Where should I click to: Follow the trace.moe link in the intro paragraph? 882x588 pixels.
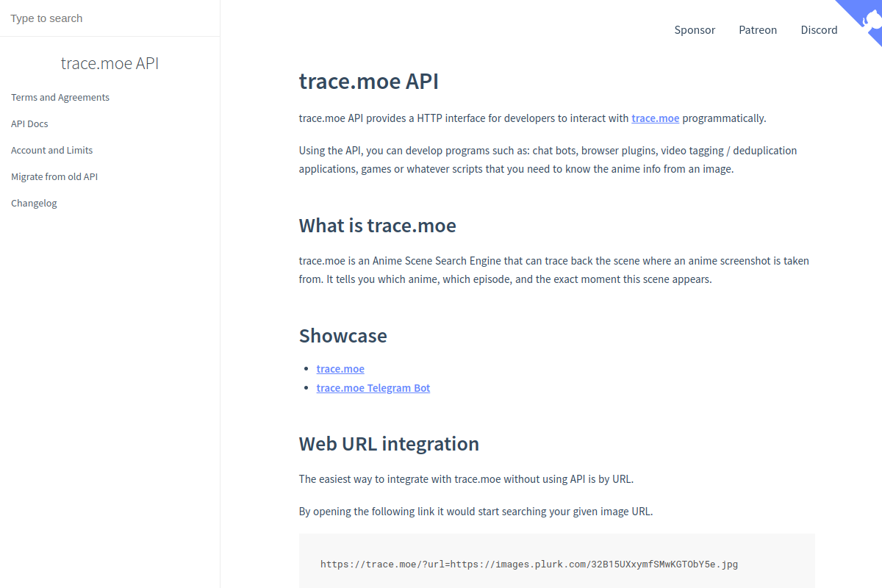[655, 118]
